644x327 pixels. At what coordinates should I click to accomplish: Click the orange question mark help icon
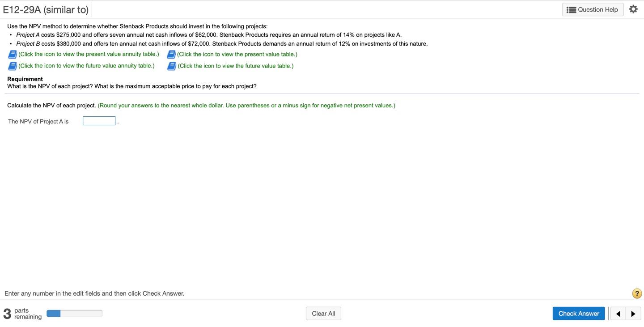636,293
